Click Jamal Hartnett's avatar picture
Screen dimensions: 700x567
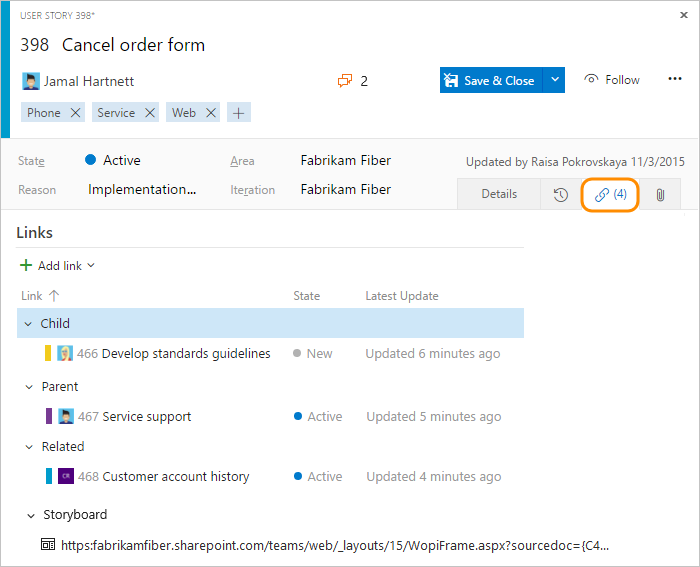pyautogui.click(x=31, y=81)
